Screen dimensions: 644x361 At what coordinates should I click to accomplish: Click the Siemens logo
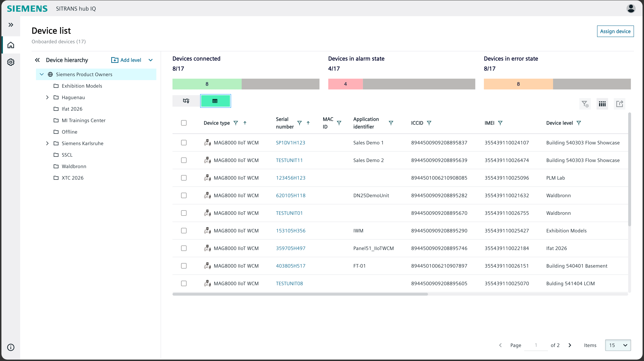point(27,8)
